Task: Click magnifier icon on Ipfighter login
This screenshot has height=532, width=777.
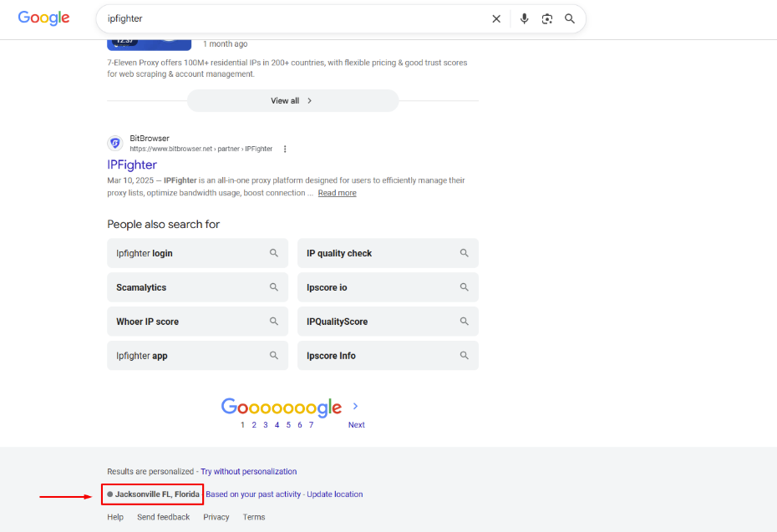Action: coord(273,253)
